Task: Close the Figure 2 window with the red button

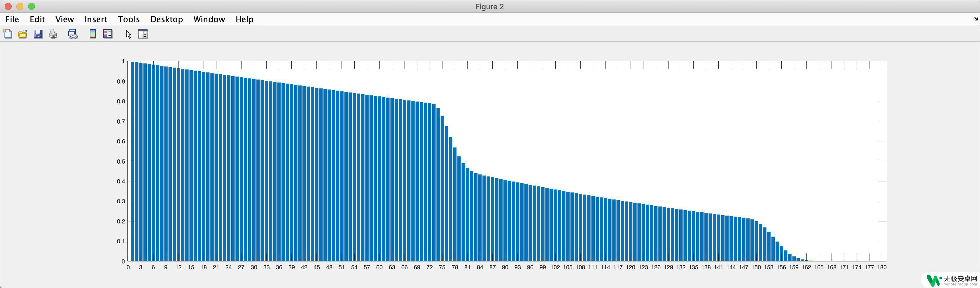Action: pos(8,6)
